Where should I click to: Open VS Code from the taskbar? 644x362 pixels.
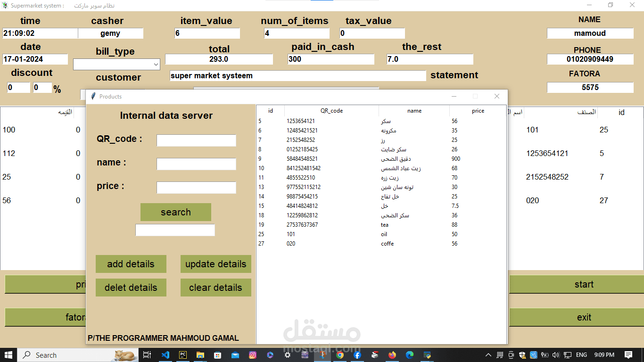click(166, 354)
